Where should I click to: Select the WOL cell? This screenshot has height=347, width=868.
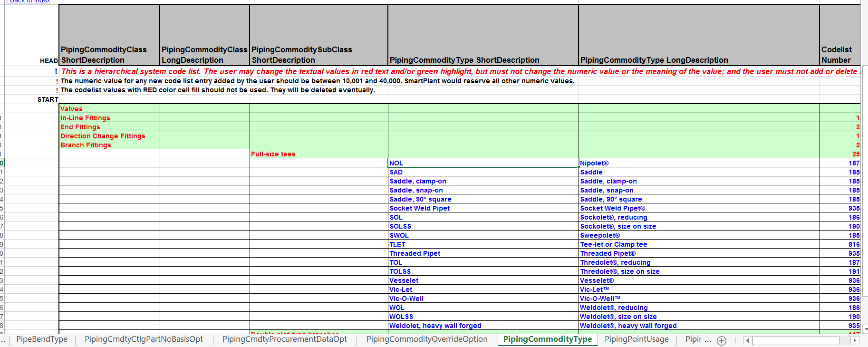click(483, 308)
